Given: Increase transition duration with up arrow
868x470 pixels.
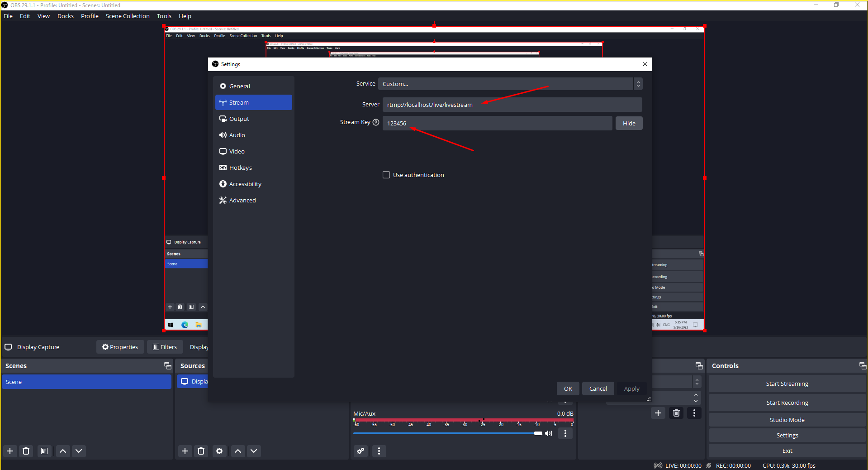Looking at the screenshot, I should pos(696,395).
